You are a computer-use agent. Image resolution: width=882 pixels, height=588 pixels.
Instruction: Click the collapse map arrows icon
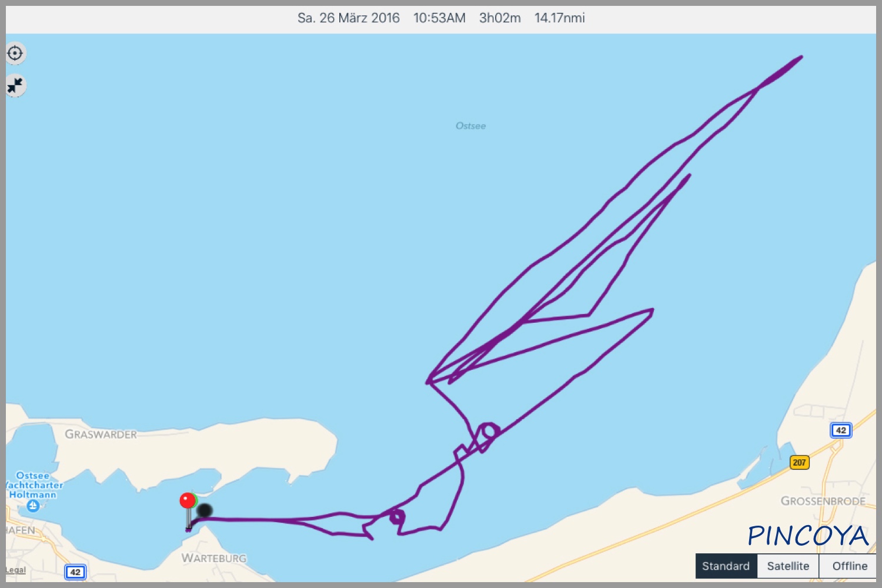(15, 86)
